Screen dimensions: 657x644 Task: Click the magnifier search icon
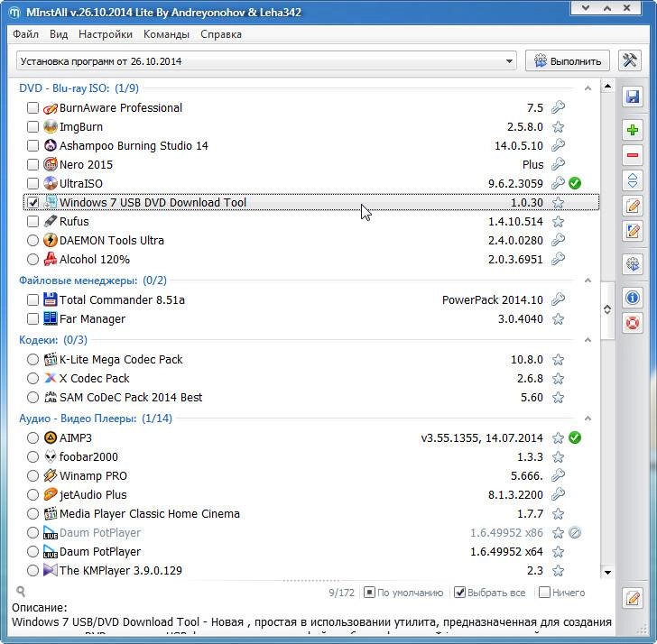coord(21,592)
